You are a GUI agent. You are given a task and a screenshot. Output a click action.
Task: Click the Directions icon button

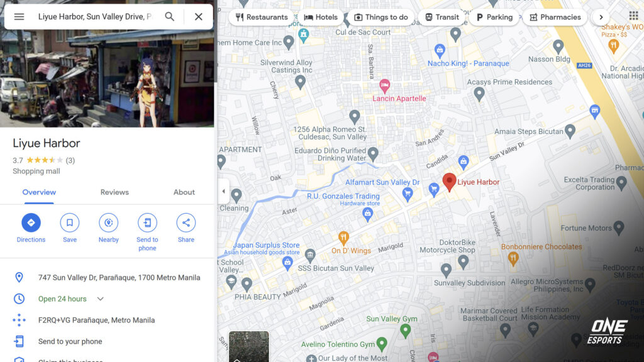(31, 222)
